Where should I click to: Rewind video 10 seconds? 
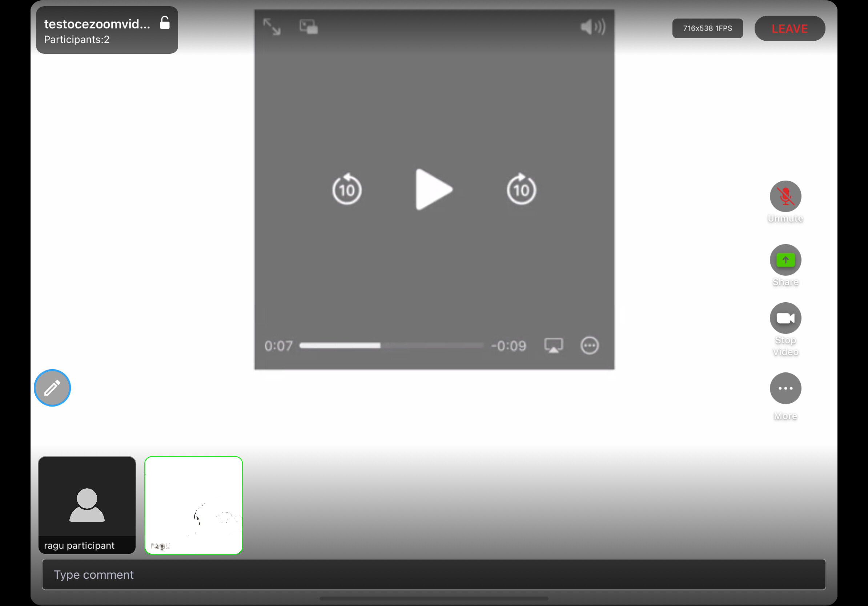click(347, 189)
